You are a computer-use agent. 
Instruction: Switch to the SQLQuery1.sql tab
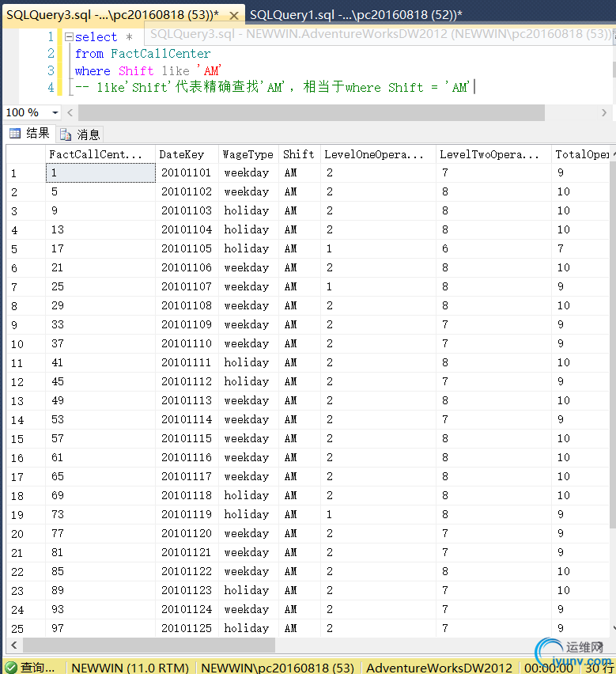(356, 15)
